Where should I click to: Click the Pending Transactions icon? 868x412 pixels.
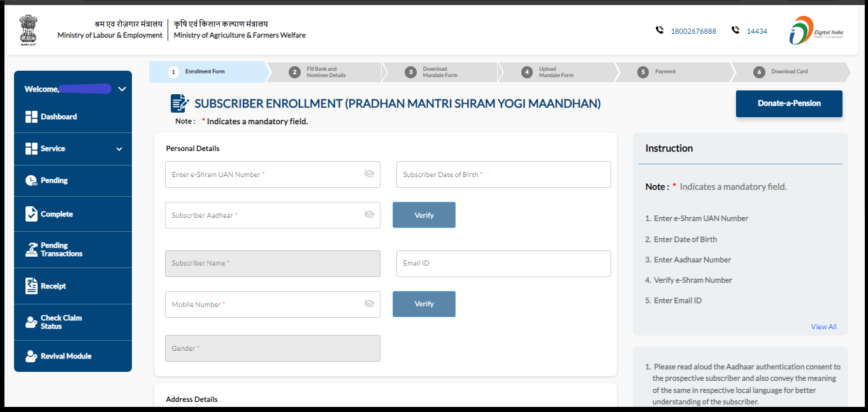tap(31, 250)
